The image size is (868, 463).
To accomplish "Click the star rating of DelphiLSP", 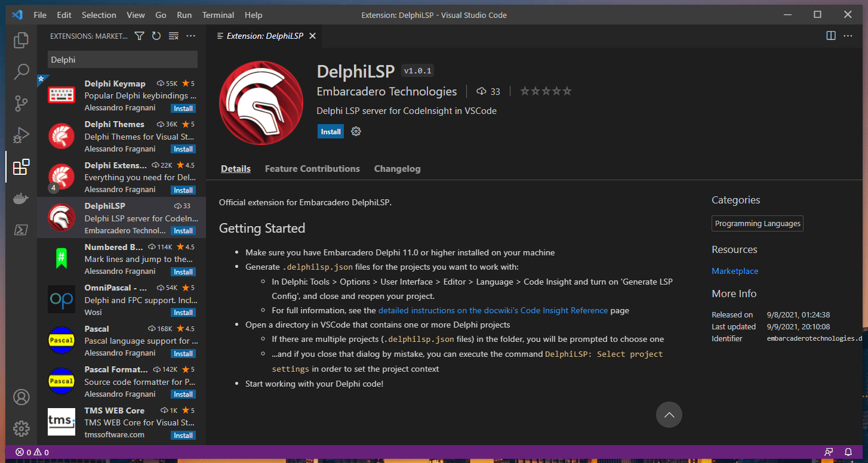I will (546, 91).
